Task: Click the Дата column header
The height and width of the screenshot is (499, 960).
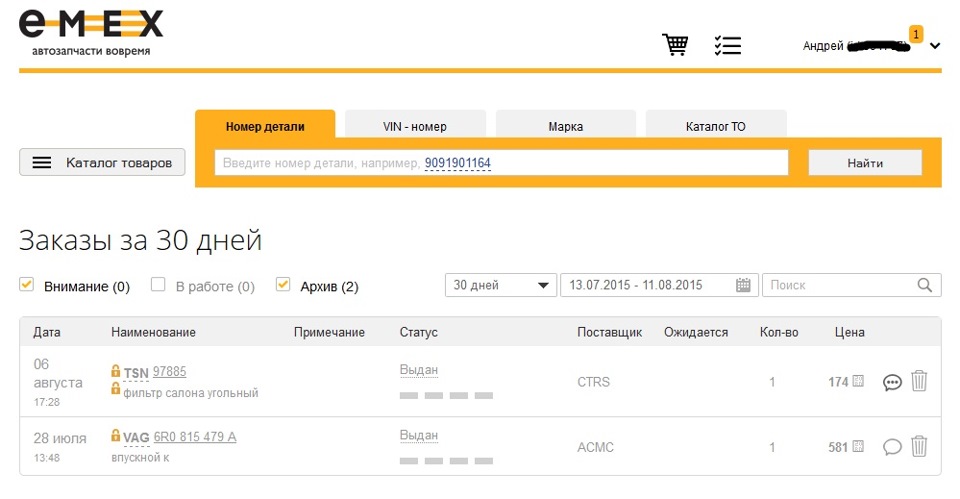Action: click(47, 332)
